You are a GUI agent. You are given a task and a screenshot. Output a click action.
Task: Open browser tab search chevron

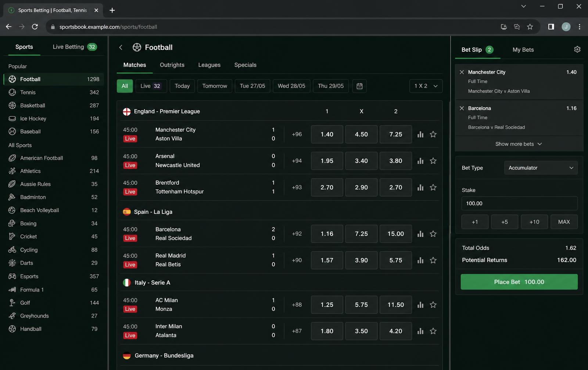click(523, 6)
